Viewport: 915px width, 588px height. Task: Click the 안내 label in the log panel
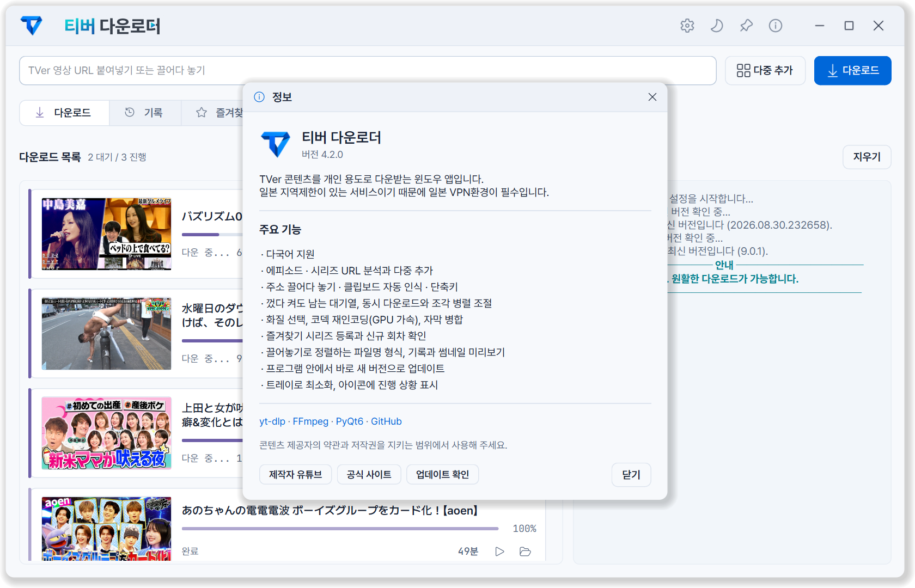point(724,265)
